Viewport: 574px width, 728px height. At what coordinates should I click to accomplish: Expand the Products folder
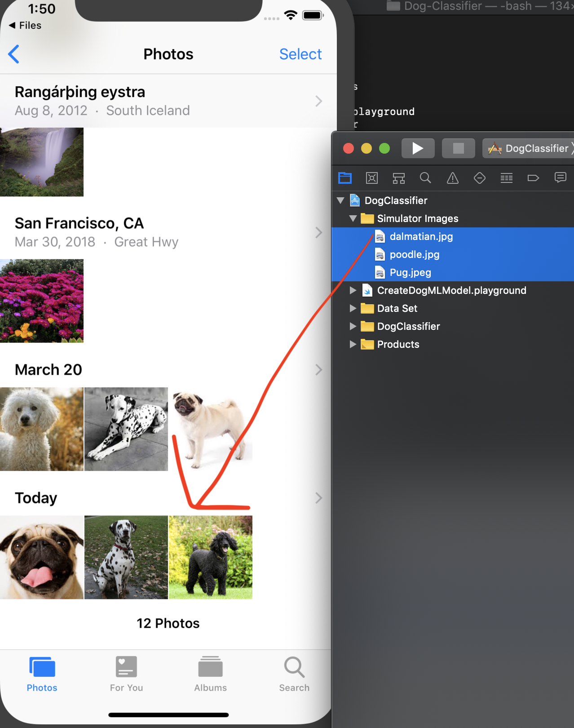point(353,344)
